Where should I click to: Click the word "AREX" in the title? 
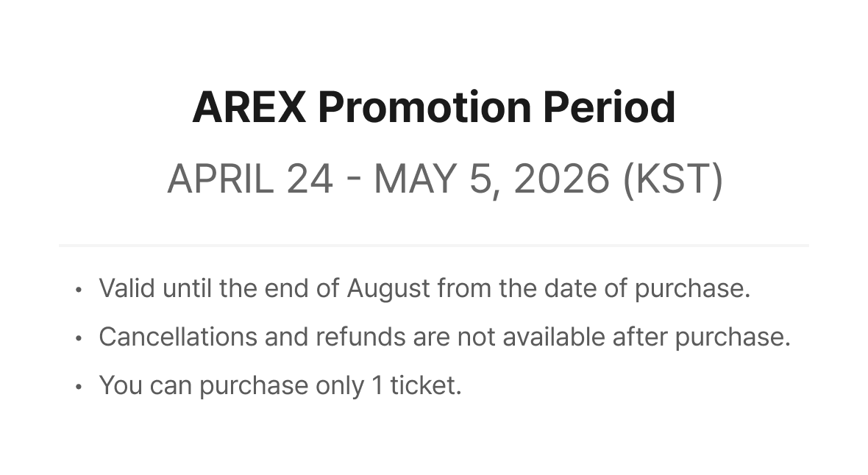pos(249,107)
